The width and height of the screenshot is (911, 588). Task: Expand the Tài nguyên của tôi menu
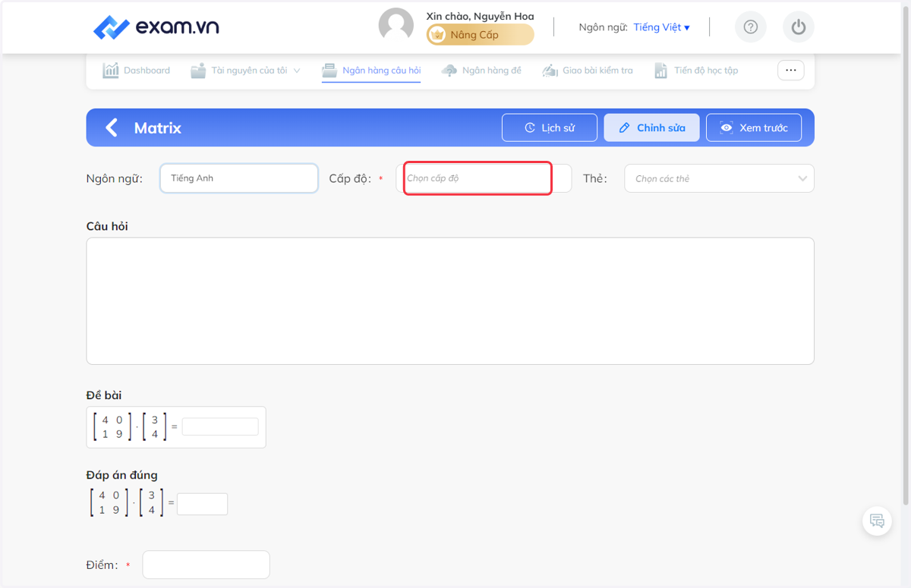(x=245, y=71)
